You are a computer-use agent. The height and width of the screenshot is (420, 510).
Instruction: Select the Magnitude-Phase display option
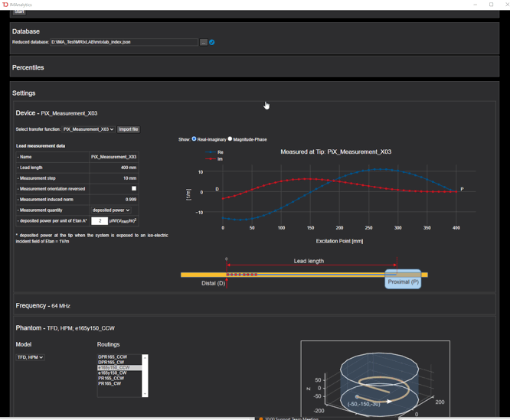[x=230, y=139]
